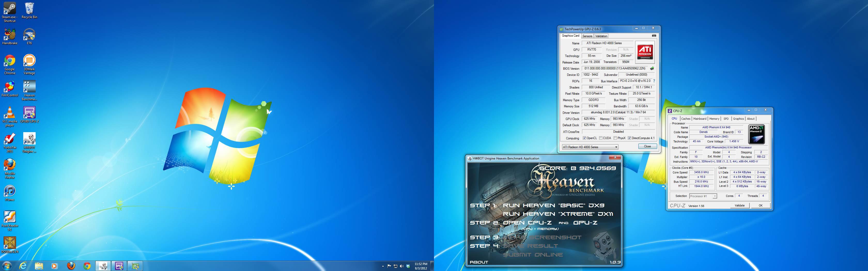Switch to the Graphics Card tab in GPU-Z

(x=570, y=36)
